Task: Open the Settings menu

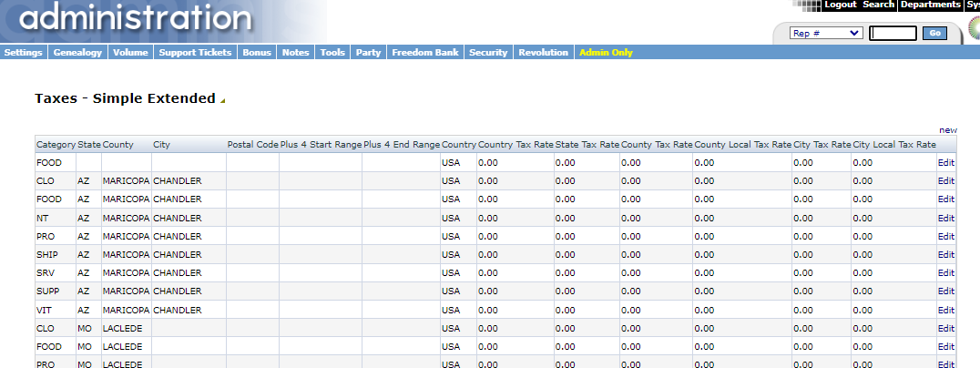Action: point(23,53)
